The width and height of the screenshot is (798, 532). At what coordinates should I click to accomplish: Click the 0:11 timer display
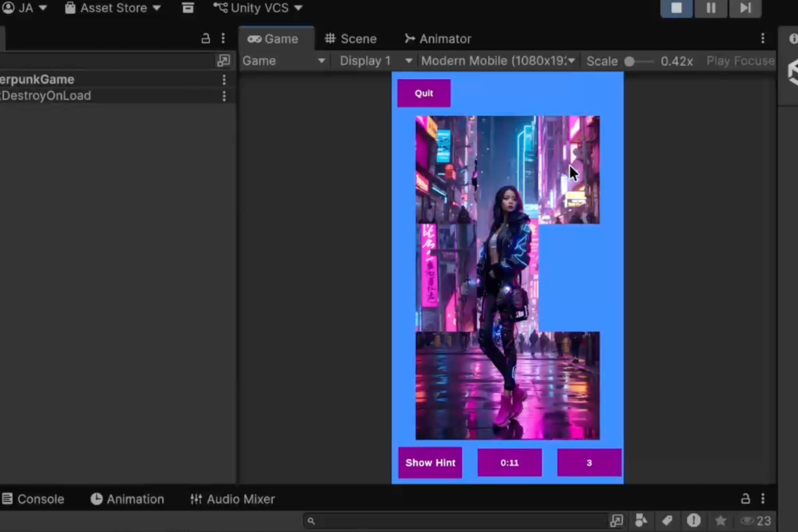(509, 463)
